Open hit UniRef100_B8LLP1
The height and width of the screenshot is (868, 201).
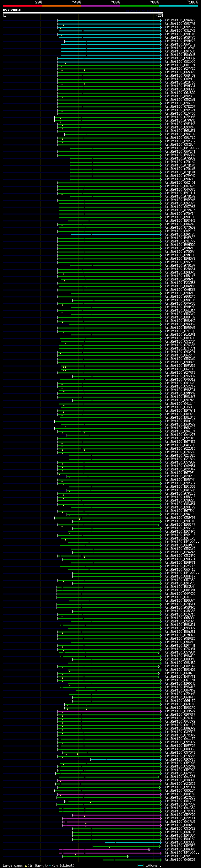[x=180, y=65]
